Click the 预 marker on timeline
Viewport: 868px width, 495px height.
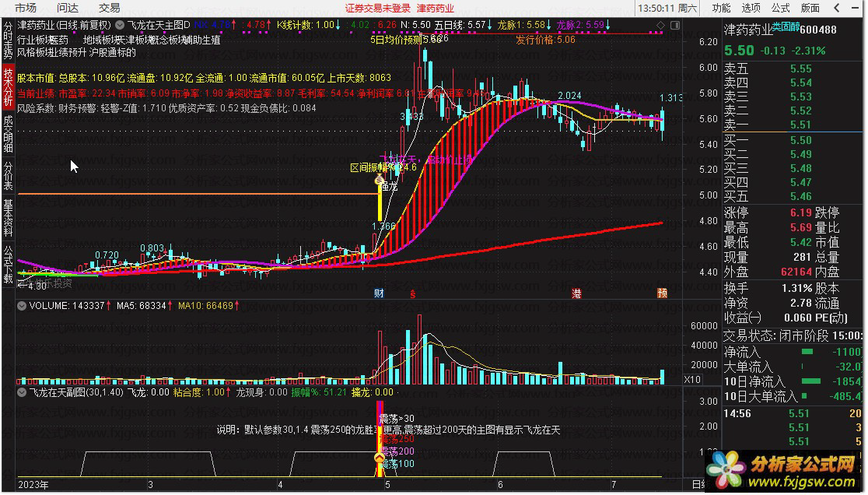[662, 293]
